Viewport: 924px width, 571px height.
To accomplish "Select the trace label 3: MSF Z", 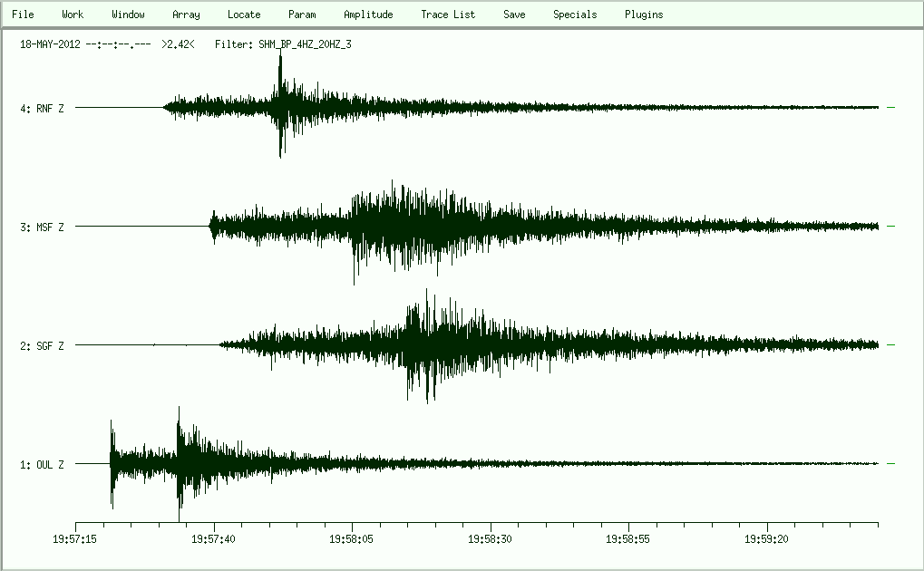I will 42,227.
